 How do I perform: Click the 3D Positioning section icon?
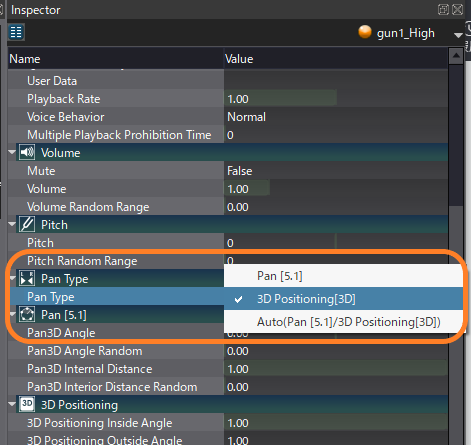(x=27, y=404)
